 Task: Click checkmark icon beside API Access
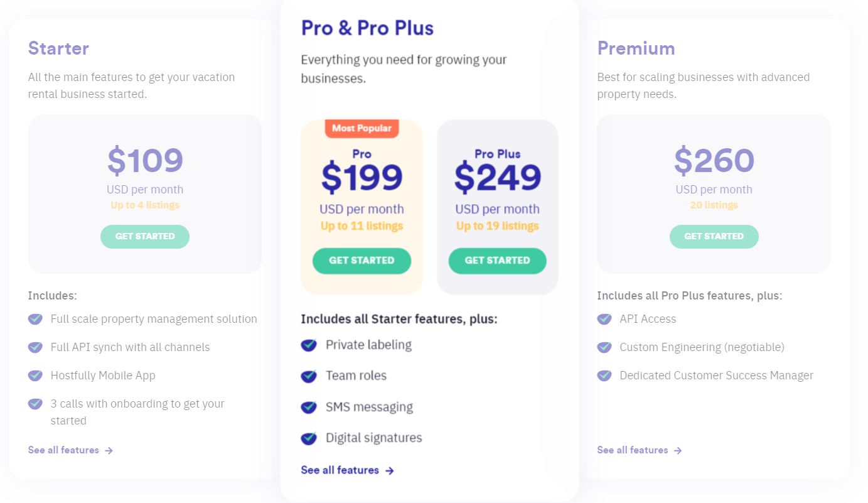pyautogui.click(x=604, y=319)
